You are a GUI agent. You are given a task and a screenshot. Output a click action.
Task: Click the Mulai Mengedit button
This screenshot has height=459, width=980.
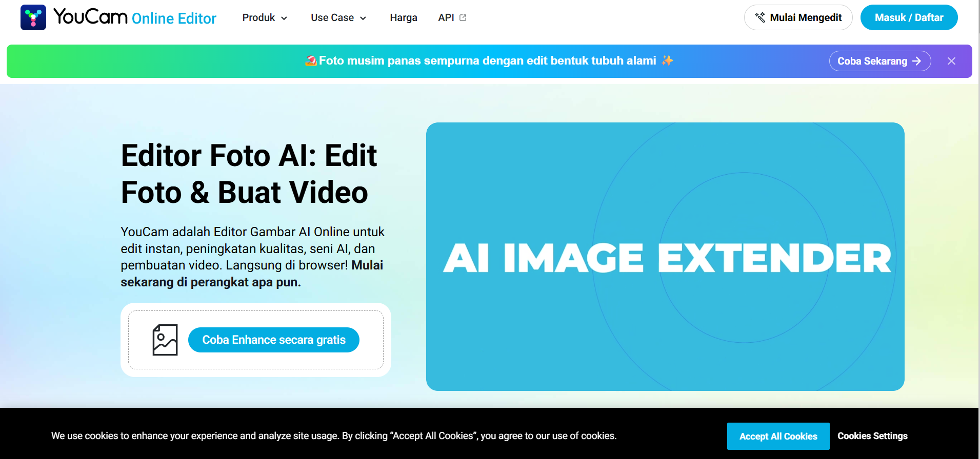[798, 17]
